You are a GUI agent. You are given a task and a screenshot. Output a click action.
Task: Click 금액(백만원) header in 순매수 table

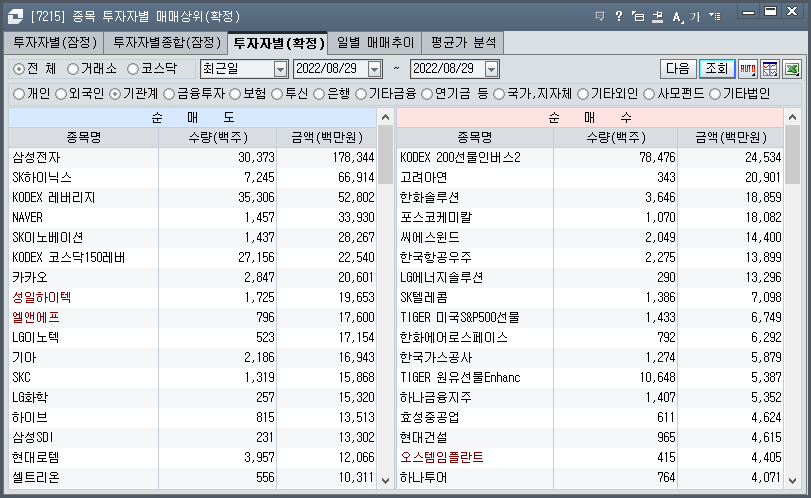coord(731,138)
